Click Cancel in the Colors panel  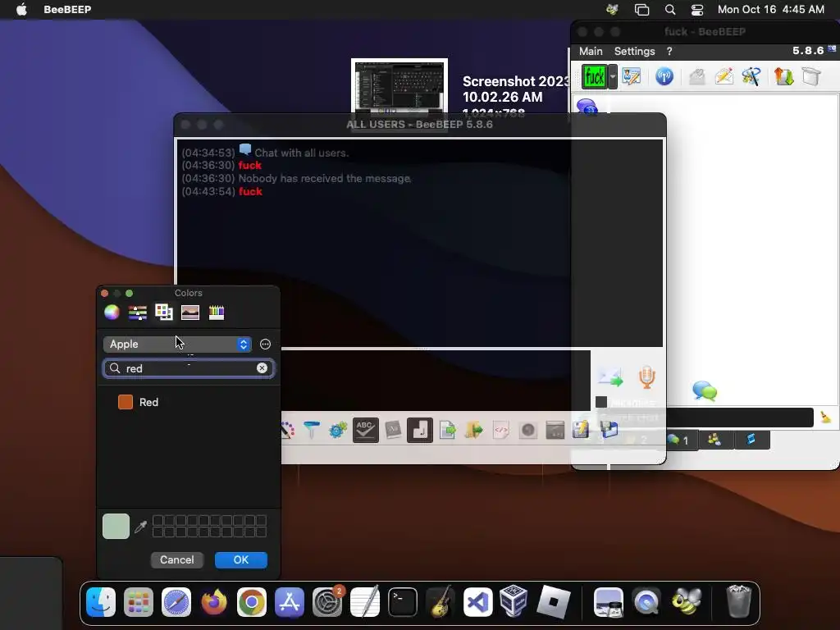tap(177, 559)
